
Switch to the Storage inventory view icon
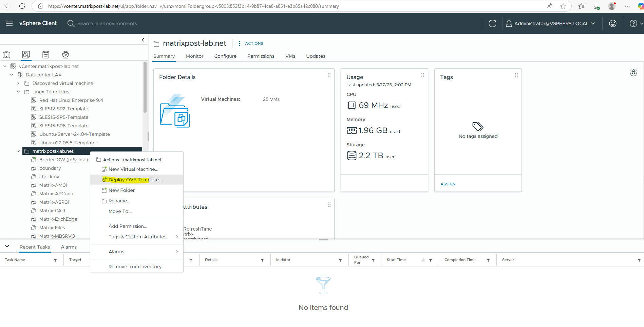(x=46, y=55)
